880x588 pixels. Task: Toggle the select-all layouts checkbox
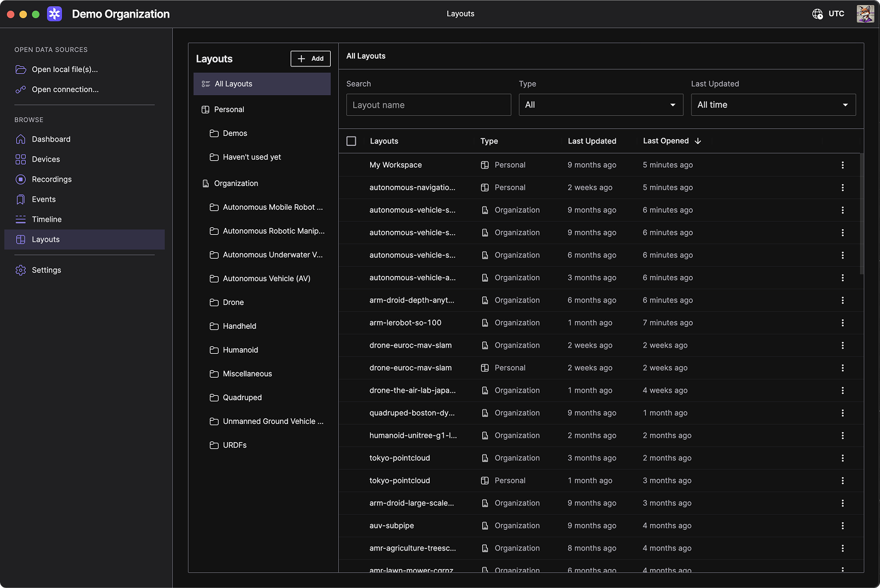click(x=351, y=142)
